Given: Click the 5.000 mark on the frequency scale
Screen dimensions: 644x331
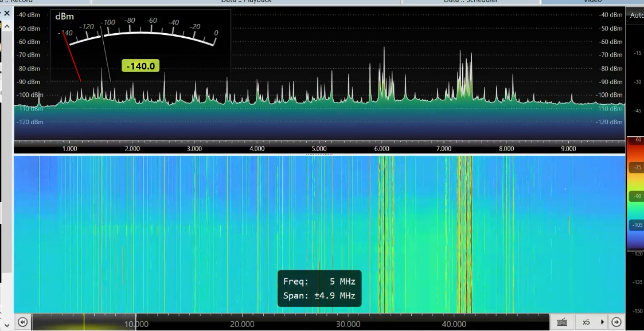Looking at the screenshot, I should (319, 148).
